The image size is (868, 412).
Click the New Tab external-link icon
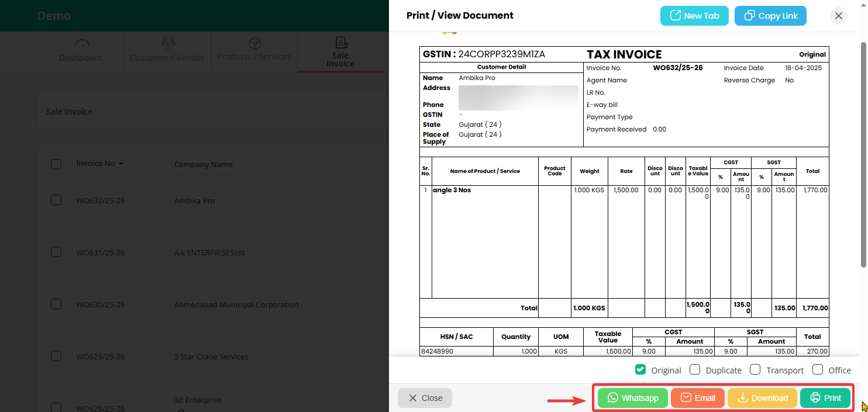[675, 16]
